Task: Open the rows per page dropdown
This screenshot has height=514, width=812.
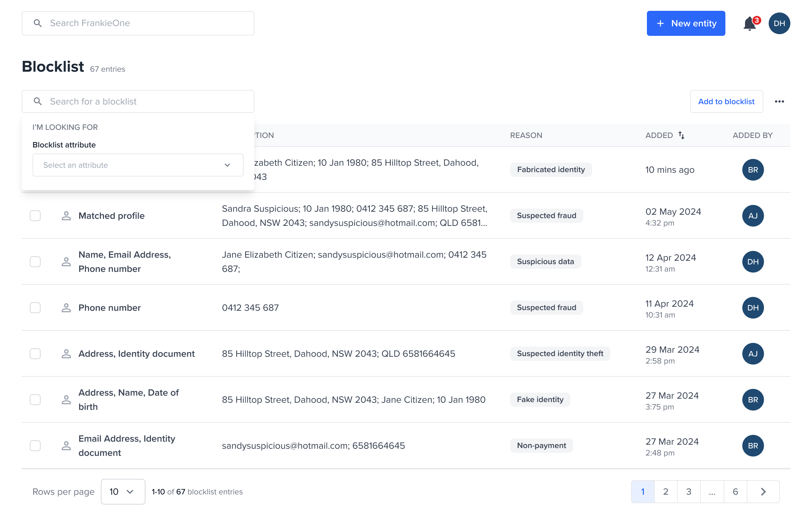Action: point(123,492)
